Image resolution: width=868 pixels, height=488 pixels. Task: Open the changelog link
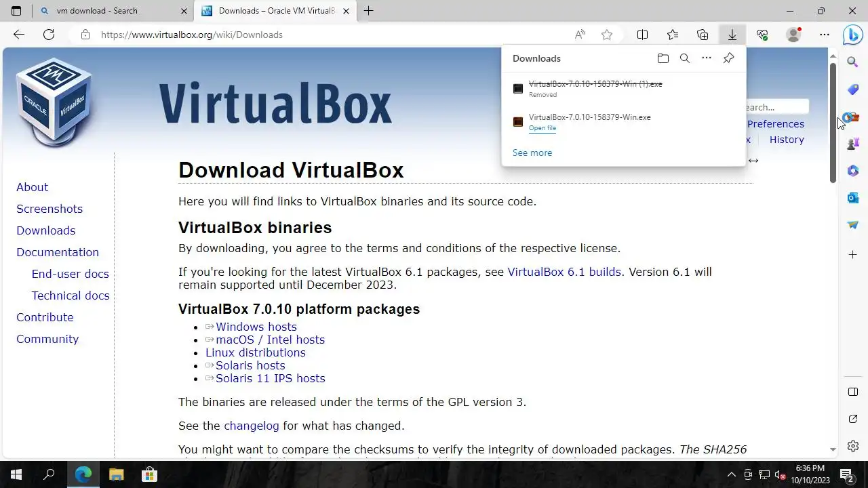tap(252, 426)
